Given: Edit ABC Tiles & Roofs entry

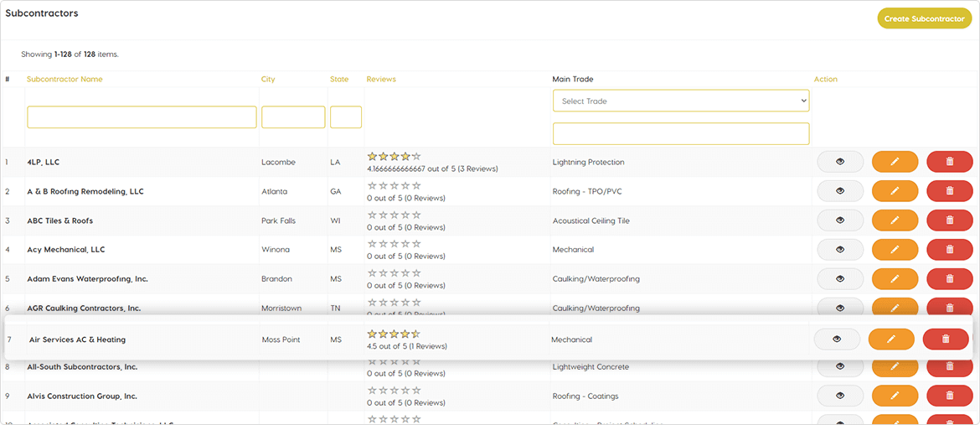Looking at the screenshot, I should point(895,220).
